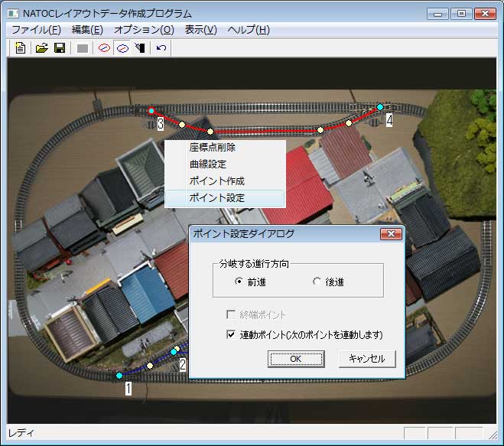Viewport: 504px width, 446px height.
Task: Open the 表示(V) menu
Action: [201, 30]
